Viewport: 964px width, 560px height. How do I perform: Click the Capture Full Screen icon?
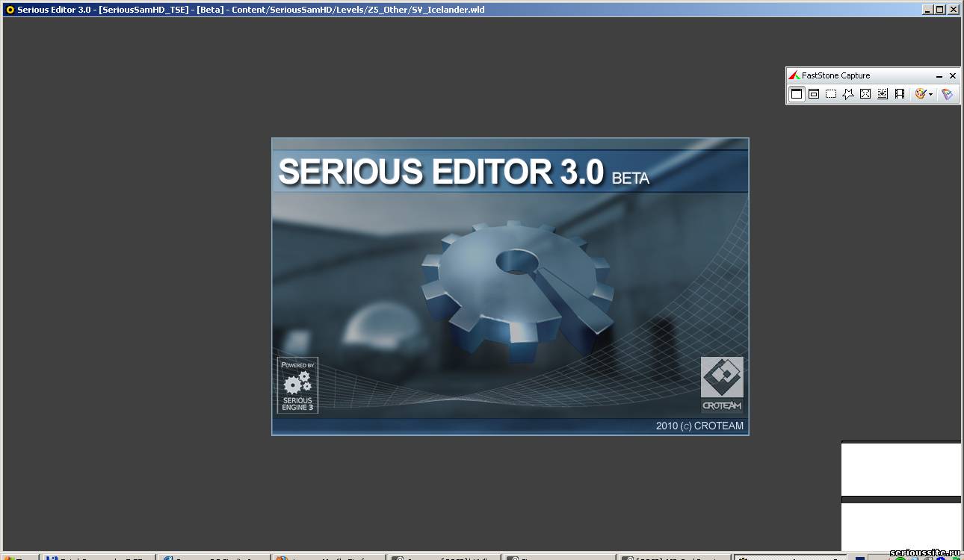point(865,94)
